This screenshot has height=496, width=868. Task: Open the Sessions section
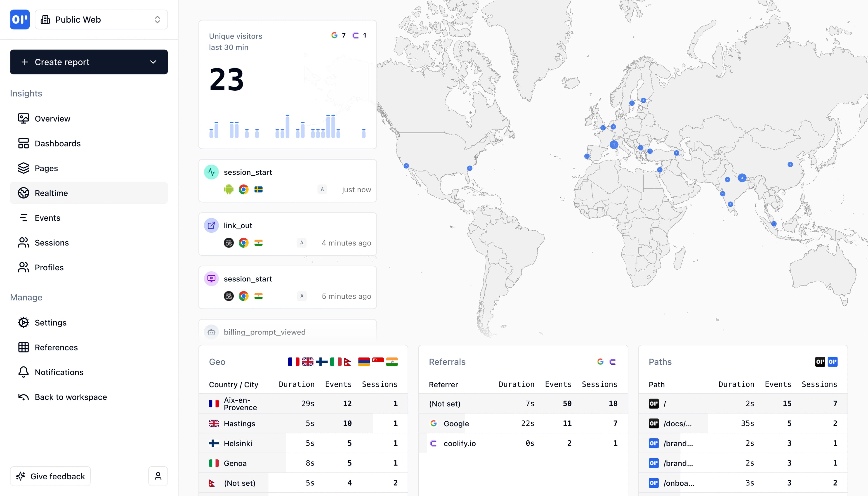coord(51,243)
